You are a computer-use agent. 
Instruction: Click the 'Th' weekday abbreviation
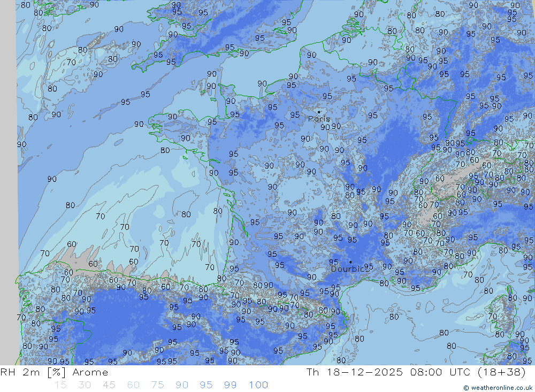[312, 372]
